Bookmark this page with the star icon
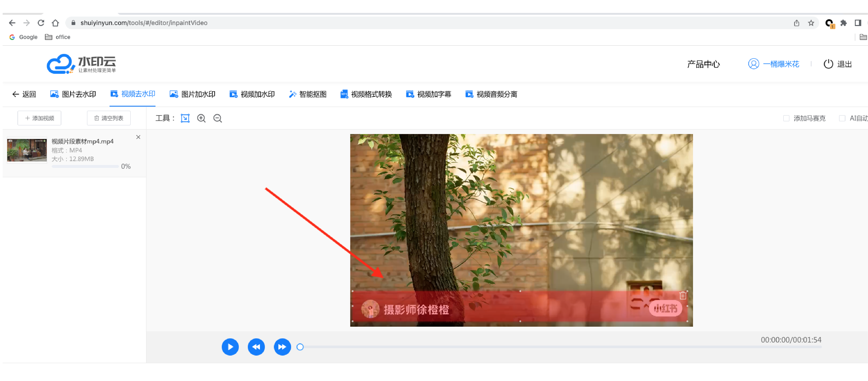This screenshot has height=381, width=868. pyautogui.click(x=811, y=23)
